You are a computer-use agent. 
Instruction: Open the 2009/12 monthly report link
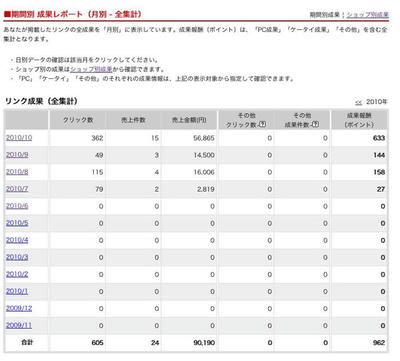click(x=19, y=308)
